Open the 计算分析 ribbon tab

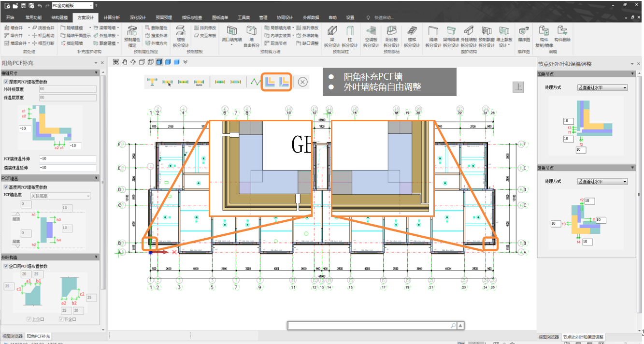pyautogui.click(x=112, y=17)
